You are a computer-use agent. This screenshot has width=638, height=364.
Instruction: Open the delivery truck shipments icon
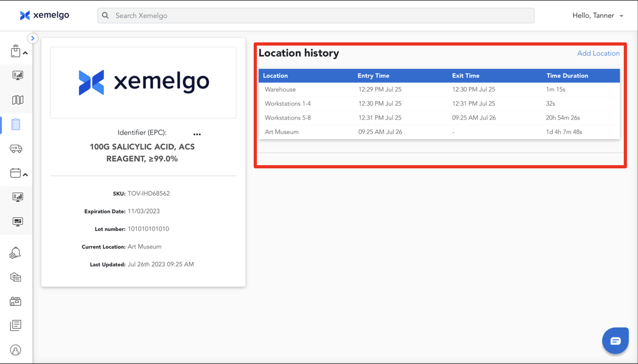(16, 149)
